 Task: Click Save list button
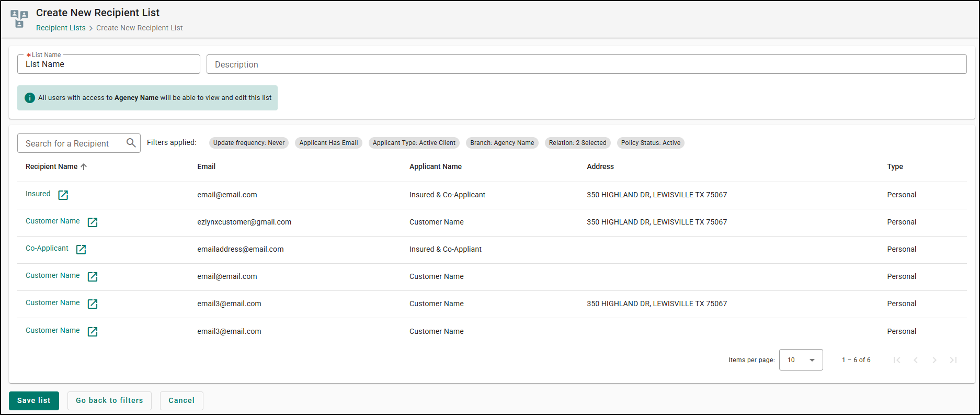pos(34,400)
